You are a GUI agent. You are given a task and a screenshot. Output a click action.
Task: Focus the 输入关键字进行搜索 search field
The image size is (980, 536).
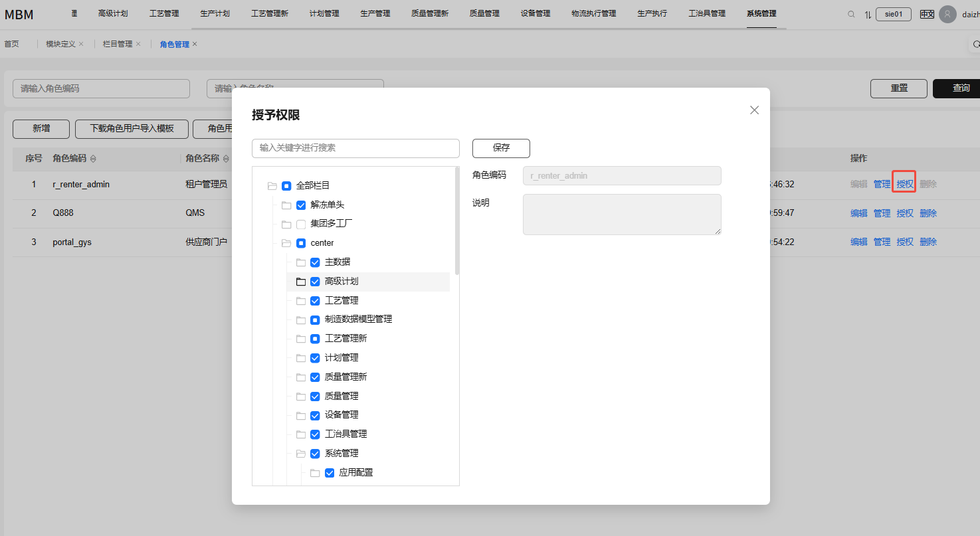[355, 148]
